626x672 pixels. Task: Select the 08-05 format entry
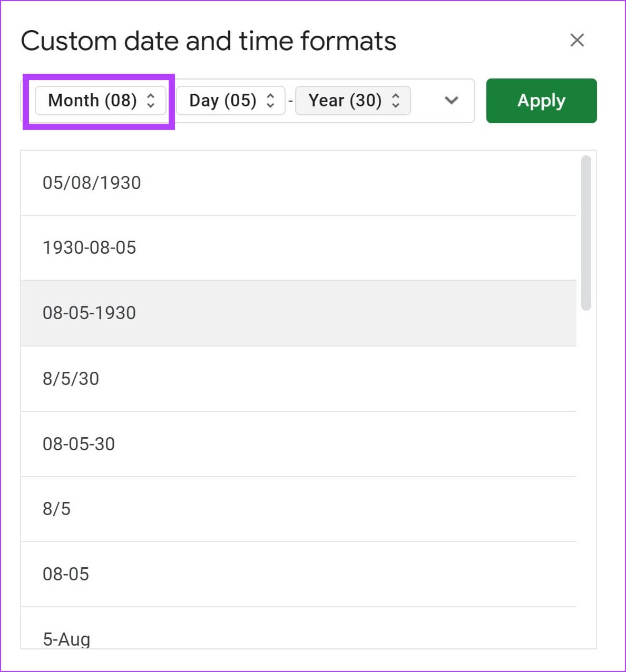pos(66,574)
